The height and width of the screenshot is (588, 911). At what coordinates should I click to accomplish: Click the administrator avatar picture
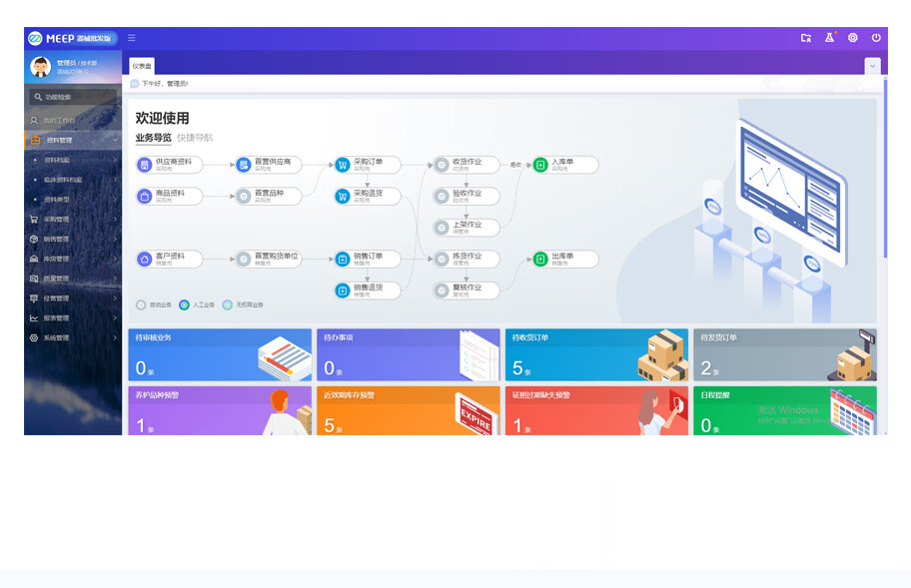tap(41, 67)
